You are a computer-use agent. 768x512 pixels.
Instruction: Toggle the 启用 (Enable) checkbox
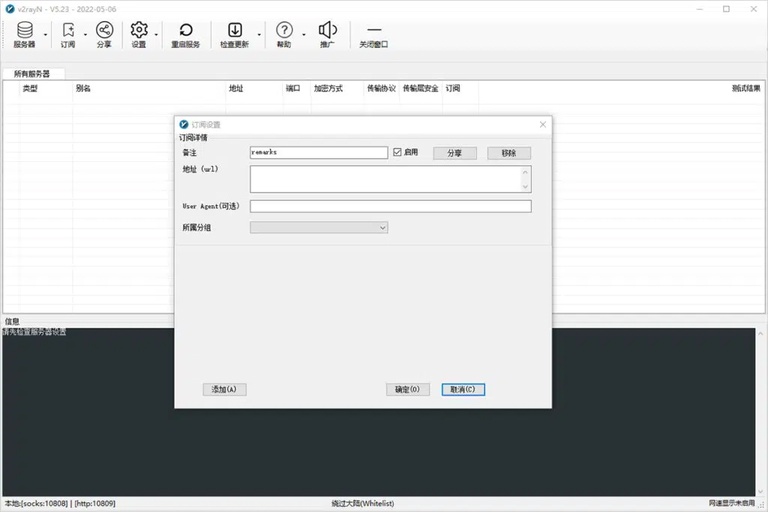click(398, 153)
